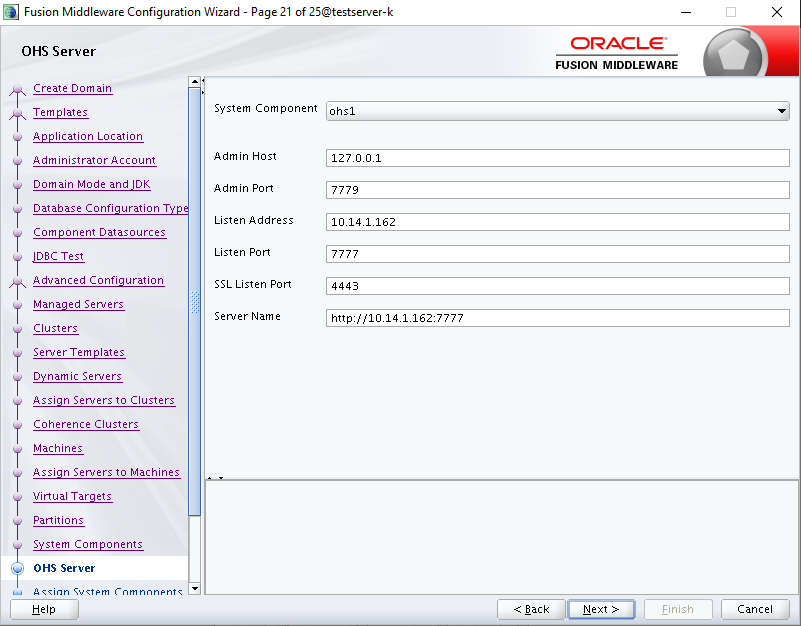The height and width of the screenshot is (626, 801).
Task: Go to the Templates step
Action: click(x=60, y=112)
